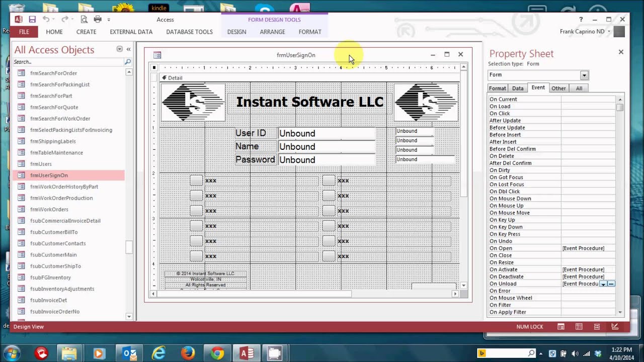Open Internet Explorer from the taskbar
This screenshot has height=362, width=644.
point(158,353)
